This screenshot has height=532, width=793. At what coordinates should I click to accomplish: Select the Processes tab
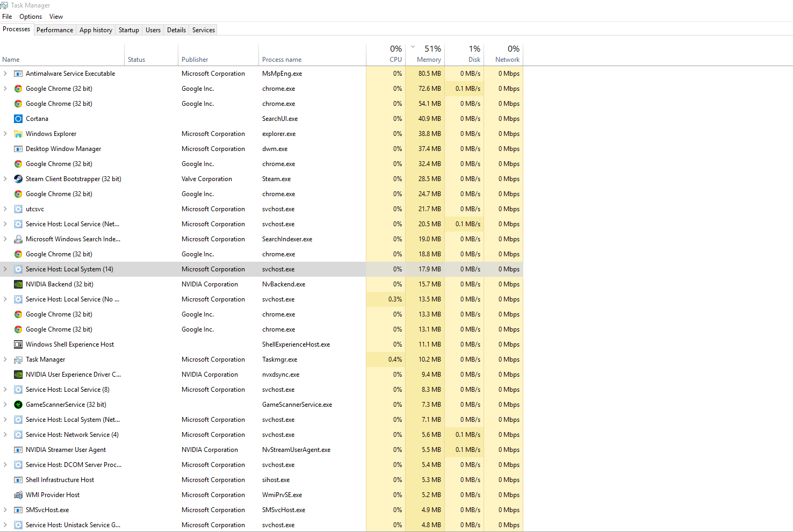coord(17,30)
